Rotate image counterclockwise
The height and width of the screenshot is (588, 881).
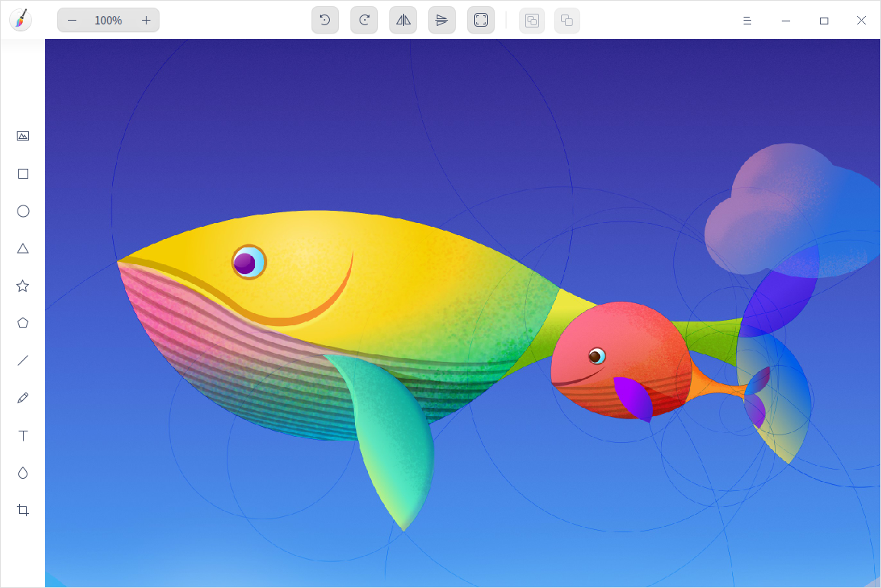click(x=324, y=21)
